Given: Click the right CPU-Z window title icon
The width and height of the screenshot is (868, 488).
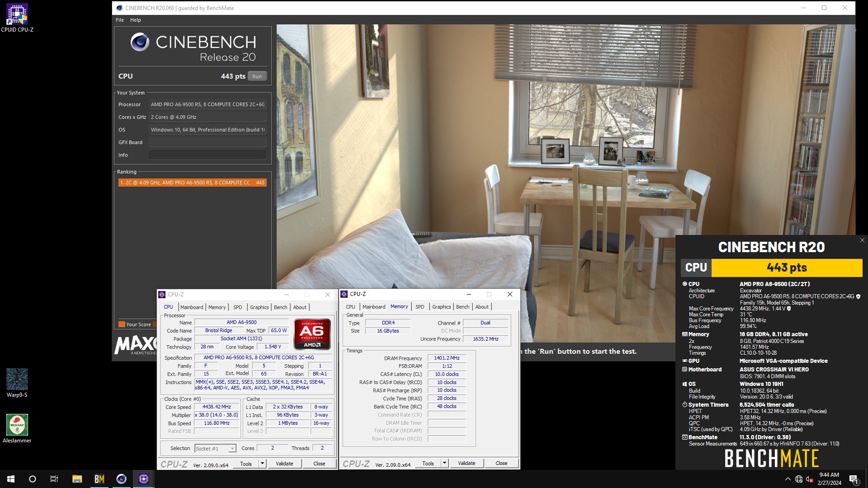Looking at the screenshot, I should point(344,294).
